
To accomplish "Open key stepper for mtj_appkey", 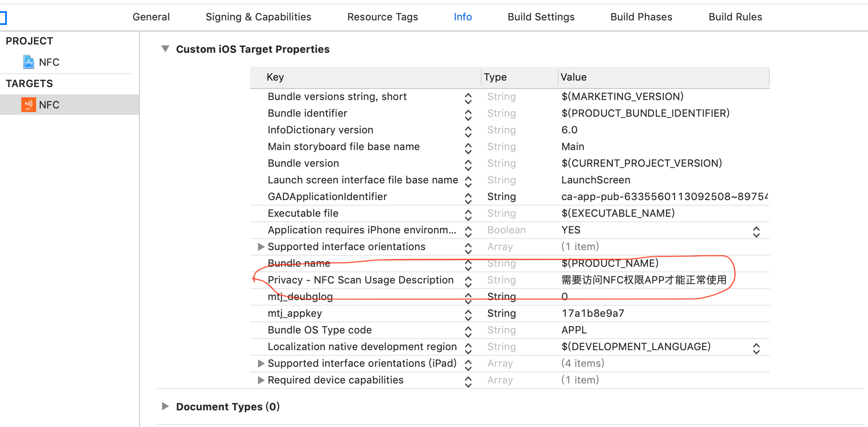I will point(468,315).
